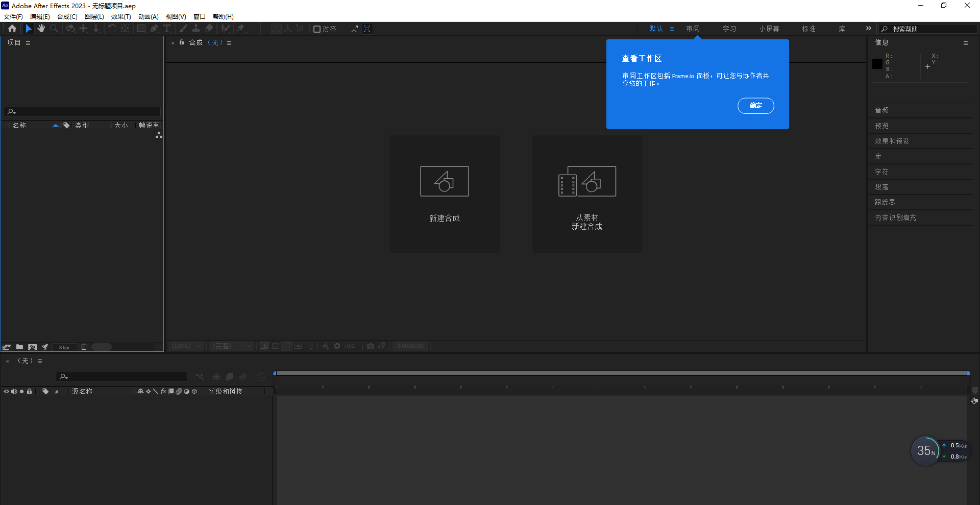Click the new folder icon in Project panel

pyautogui.click(x=19, y=347)
